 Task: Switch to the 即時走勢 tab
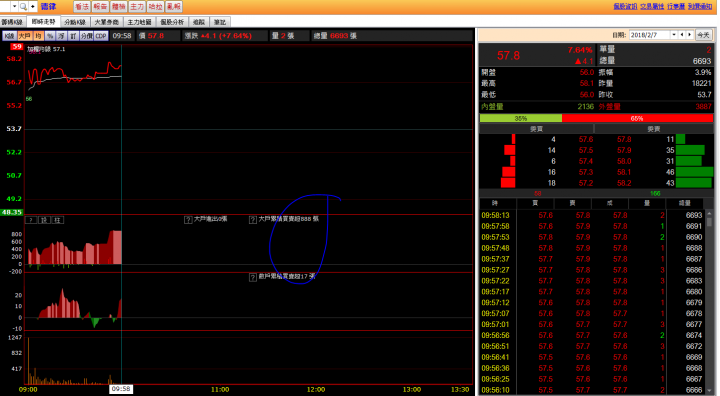43,22
